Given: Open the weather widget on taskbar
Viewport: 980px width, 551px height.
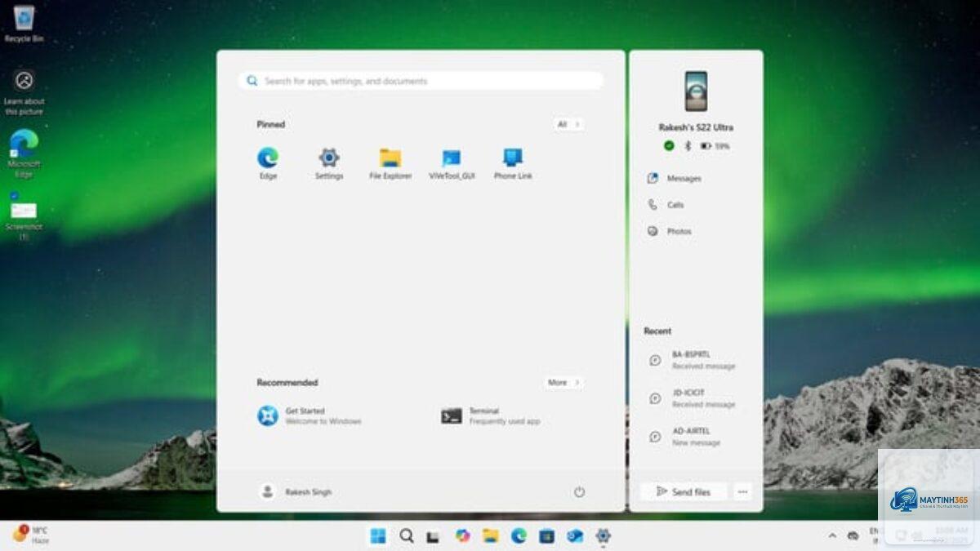Looking at the screenshot, I should 30,535.
